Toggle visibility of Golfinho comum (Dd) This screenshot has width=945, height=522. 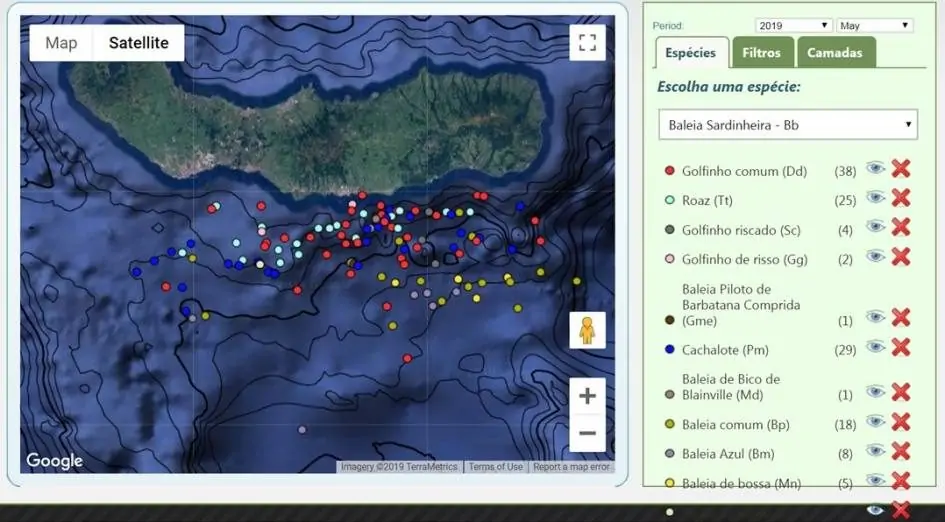tap(875, 169)
